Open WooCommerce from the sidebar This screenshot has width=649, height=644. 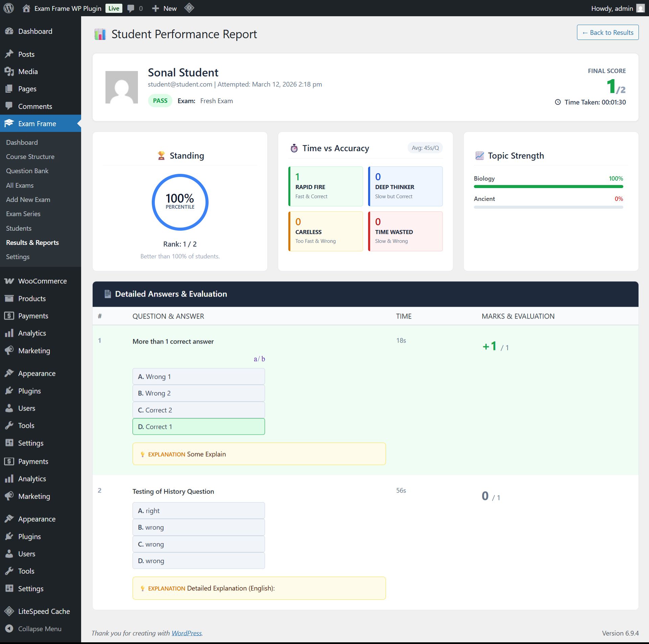(42, 281)
